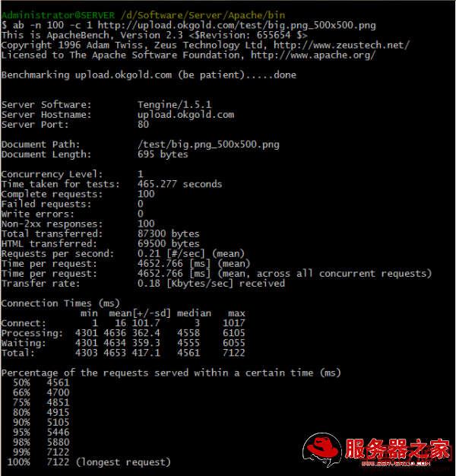Viewport: 456px width, 476px height.
Task: Select the /d/Software/Server/Apache/bin path
Action: coord(203,15)
